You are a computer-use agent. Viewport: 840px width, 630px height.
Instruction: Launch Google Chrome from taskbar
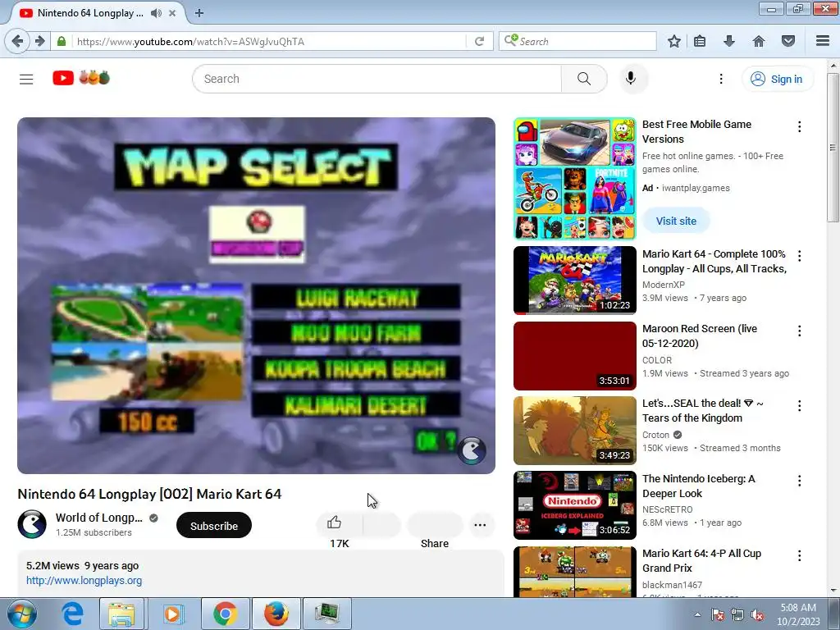[226, 614]
